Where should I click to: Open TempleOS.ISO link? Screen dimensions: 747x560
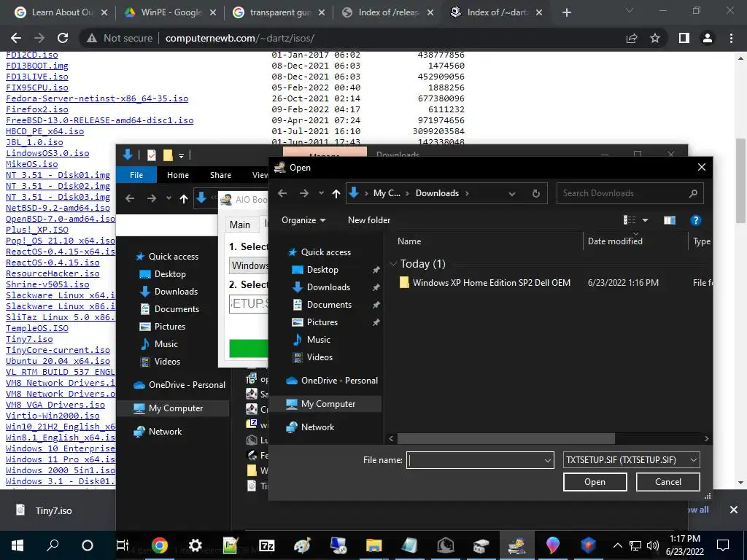click(37, 329)
